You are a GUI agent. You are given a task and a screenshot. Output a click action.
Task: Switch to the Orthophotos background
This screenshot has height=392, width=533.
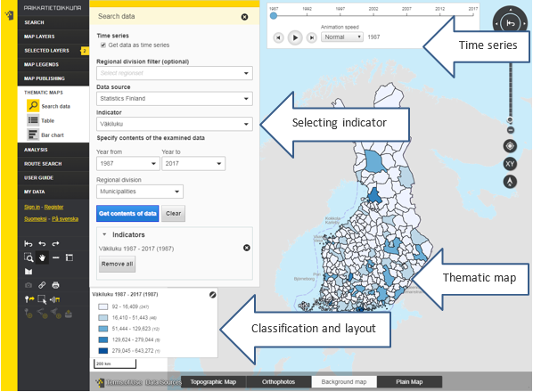[278, 382]
